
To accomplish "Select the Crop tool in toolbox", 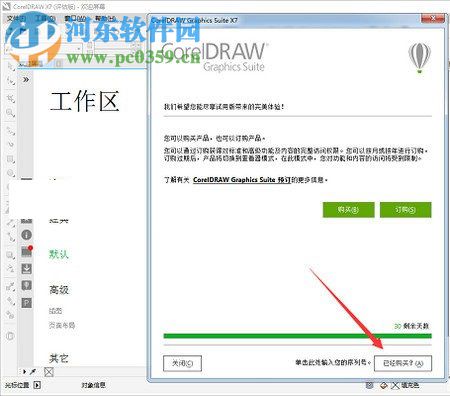I will tap(11, 98).
